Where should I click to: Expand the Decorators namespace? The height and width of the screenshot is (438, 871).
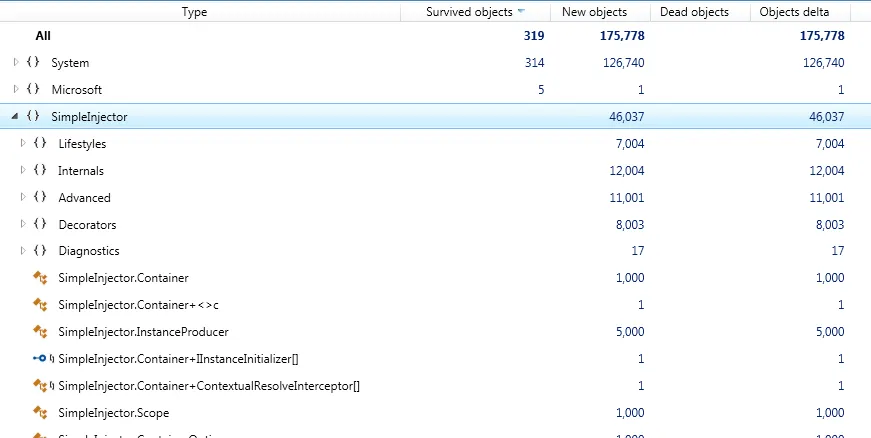(23, 224)
